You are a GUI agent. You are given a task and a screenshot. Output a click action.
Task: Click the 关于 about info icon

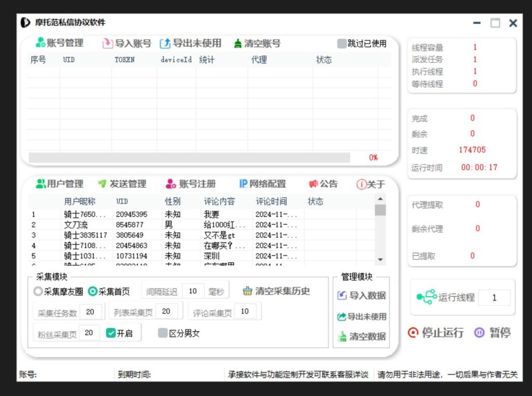(362, 184)
